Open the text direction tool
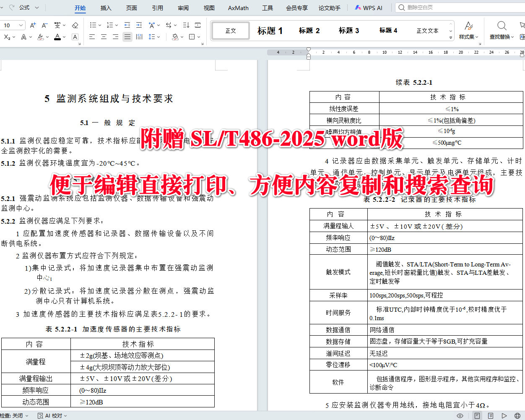This screenshot has width=525, height=420. point(169,25)
